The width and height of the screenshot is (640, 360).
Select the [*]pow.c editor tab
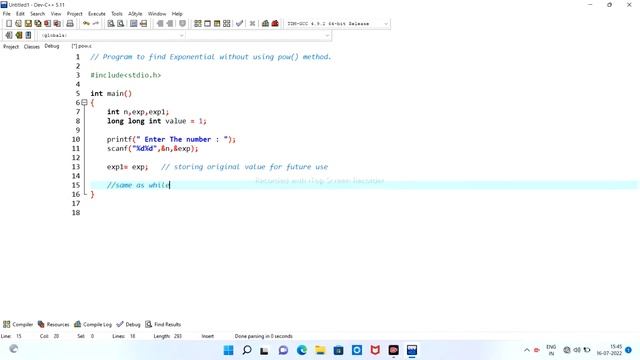[x=82, y=46]
